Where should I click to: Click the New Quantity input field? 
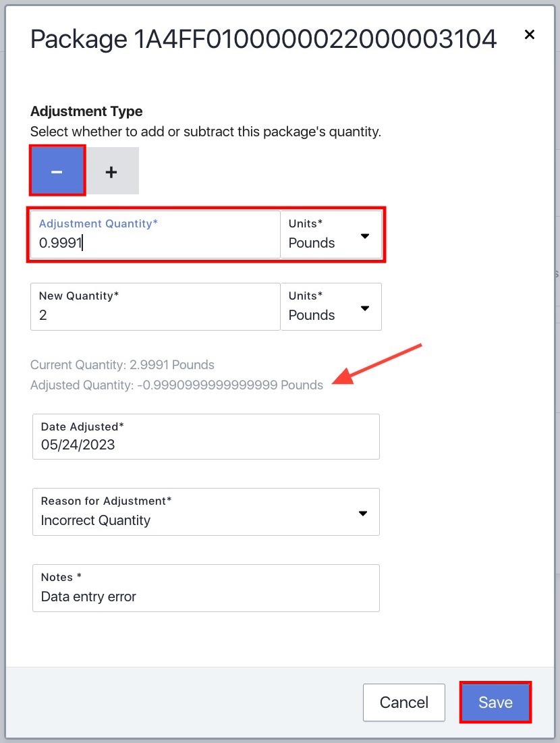coord(155,306)
